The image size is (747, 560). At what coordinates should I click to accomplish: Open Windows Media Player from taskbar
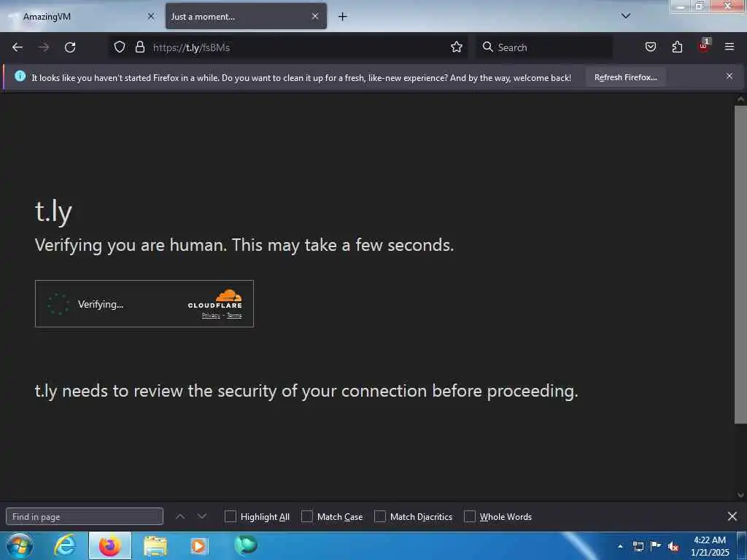(199, 546)
